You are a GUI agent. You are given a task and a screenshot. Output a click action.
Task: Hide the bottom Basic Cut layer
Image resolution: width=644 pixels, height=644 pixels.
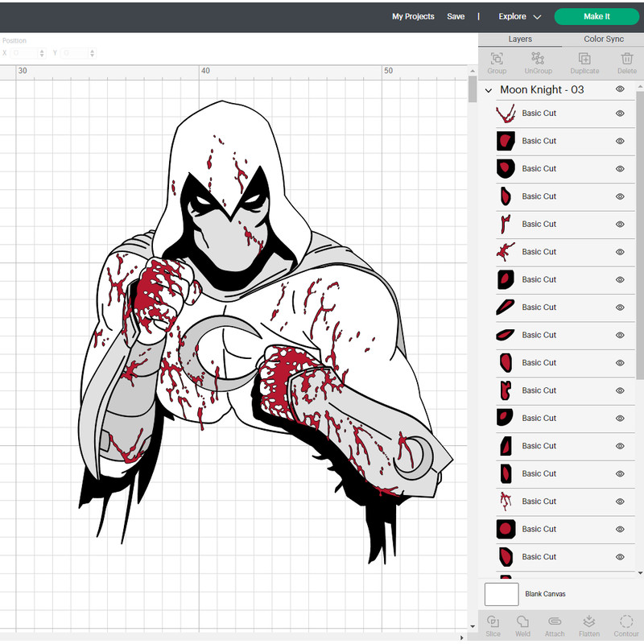(619, 556)
